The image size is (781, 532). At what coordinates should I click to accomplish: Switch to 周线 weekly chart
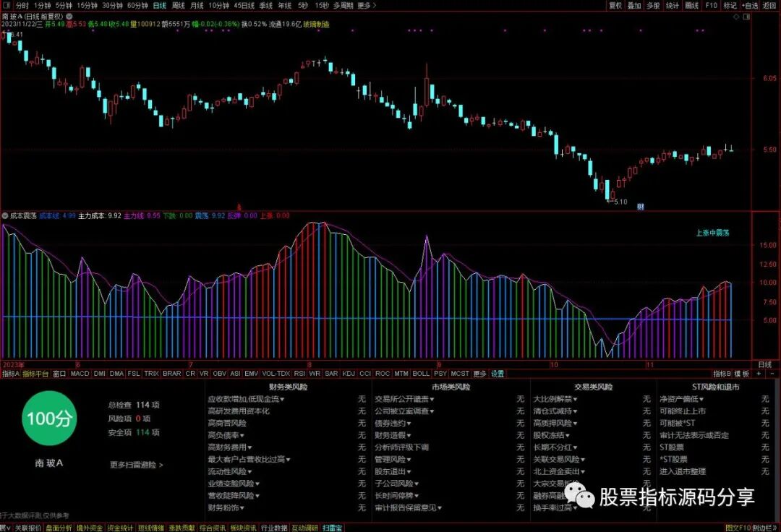point(178,6)
